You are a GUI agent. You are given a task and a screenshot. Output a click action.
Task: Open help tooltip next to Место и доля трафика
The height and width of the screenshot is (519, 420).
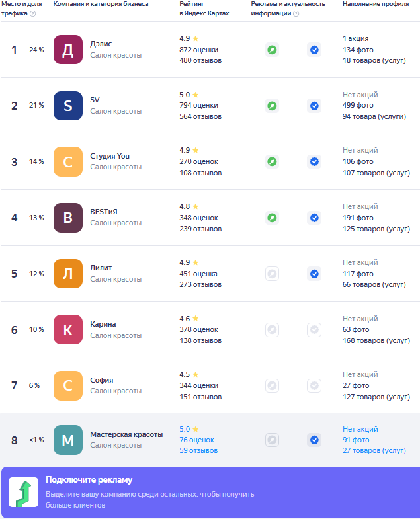point(33,14)
